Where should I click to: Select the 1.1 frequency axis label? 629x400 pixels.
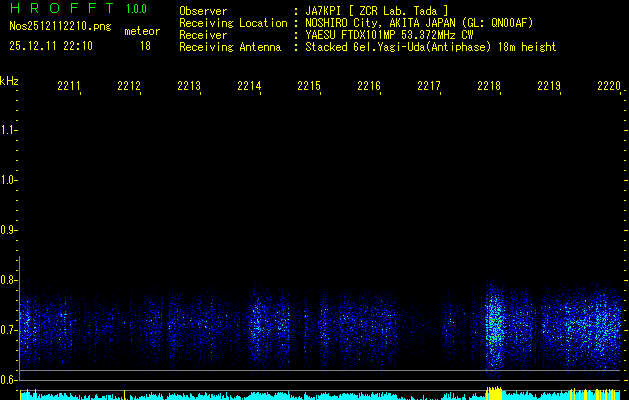coord(9,130)
